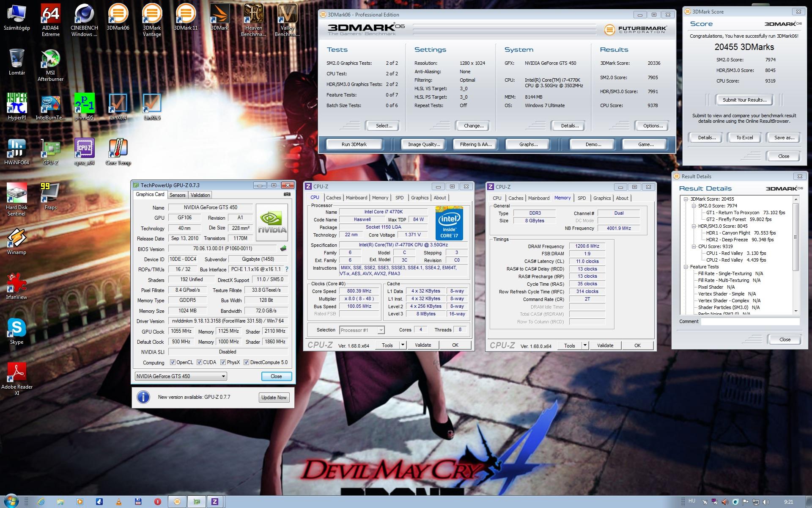The height and width of the screenshot is (508, 812).
Task: Click the Comment input field in Result Details
Action: click(750, 322)
